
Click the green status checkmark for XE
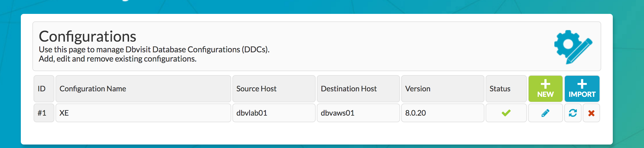coord(506,113)
